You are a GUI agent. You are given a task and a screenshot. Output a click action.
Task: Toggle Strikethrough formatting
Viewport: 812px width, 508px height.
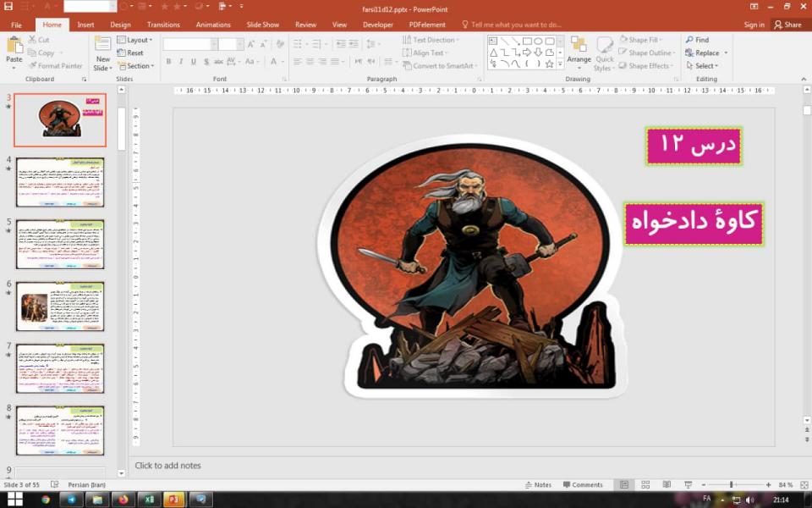pos(218,62)
